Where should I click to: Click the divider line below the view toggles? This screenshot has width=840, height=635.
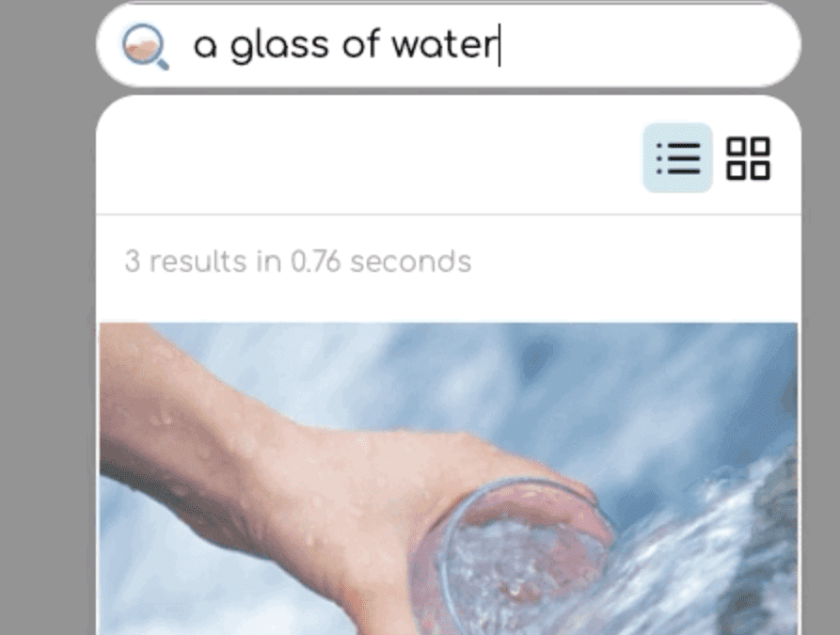[449, 214]
